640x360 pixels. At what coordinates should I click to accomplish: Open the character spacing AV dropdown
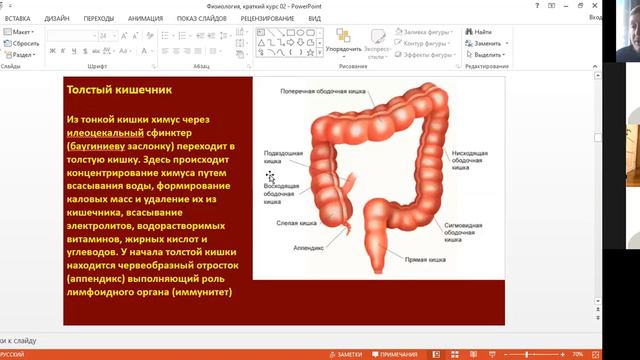[109, 51]
